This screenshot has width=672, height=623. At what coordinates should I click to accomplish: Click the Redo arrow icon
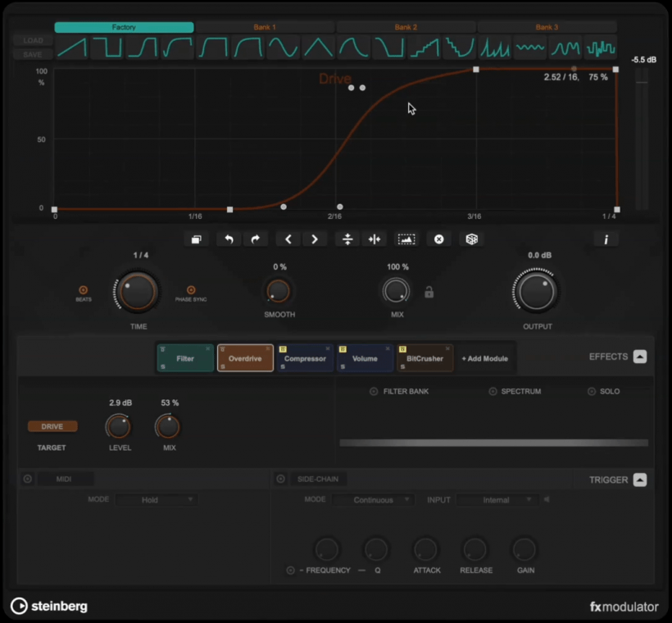[253, 239]
